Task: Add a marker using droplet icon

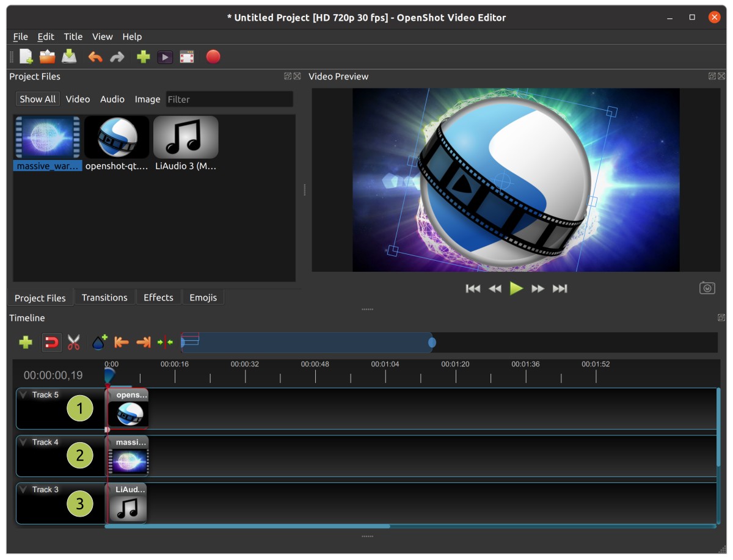Action: click(100, 342)
